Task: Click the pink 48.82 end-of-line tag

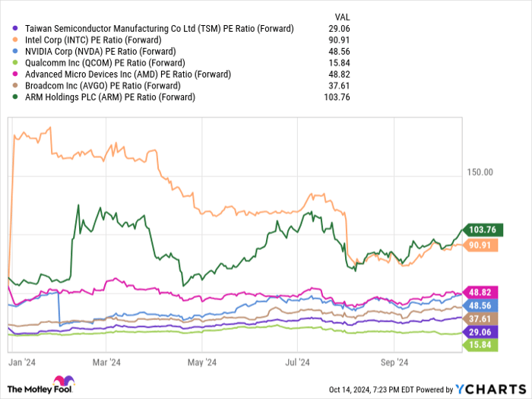Action: [x=480, y=292]
